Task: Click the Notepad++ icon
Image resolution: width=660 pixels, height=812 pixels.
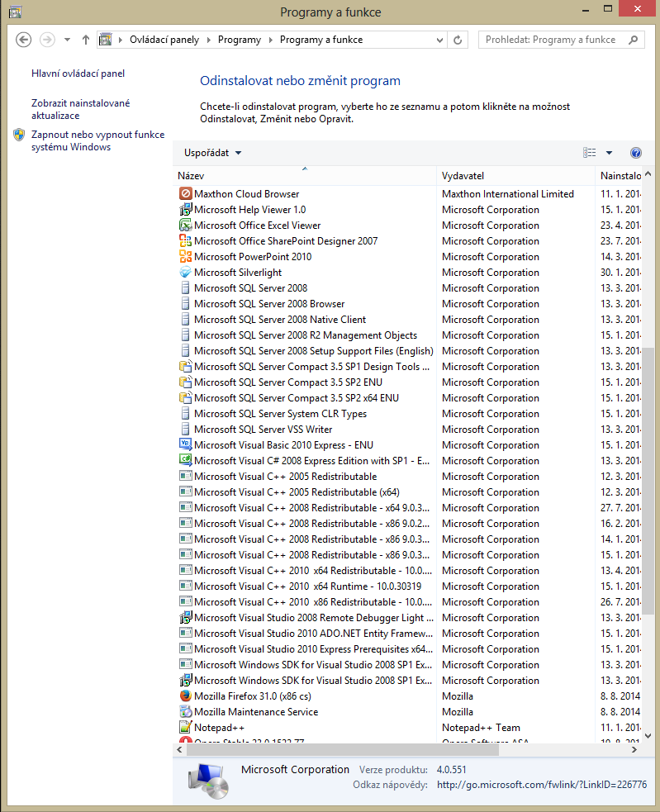Action: (185, 727)
